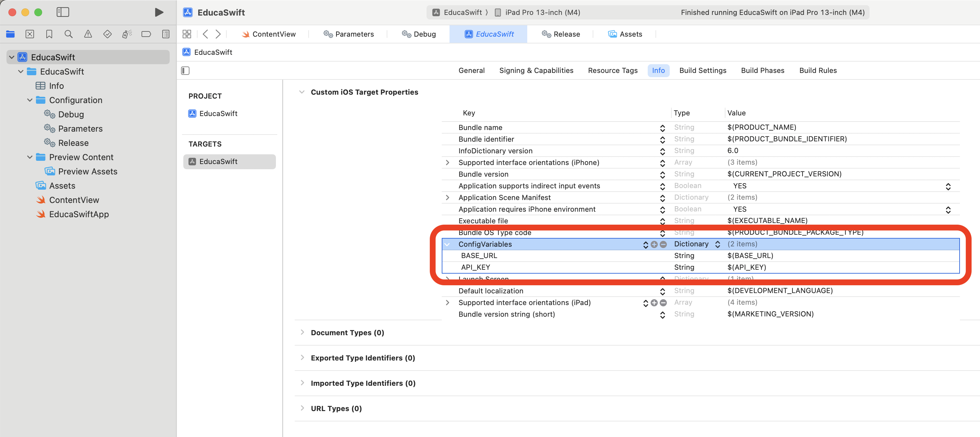Switch to the Assets editor tab
Viewport: 980px width, 437px height.
(x=625, y=34)
